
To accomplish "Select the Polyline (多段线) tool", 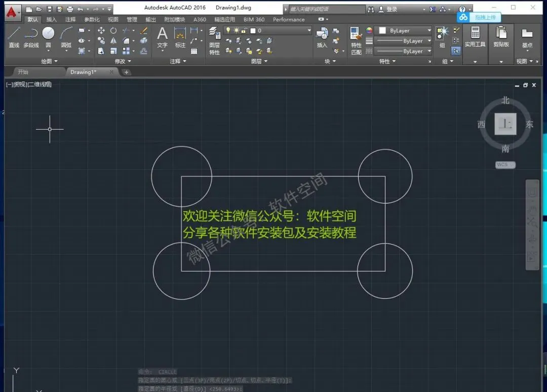I will click(x=31, y=37).
